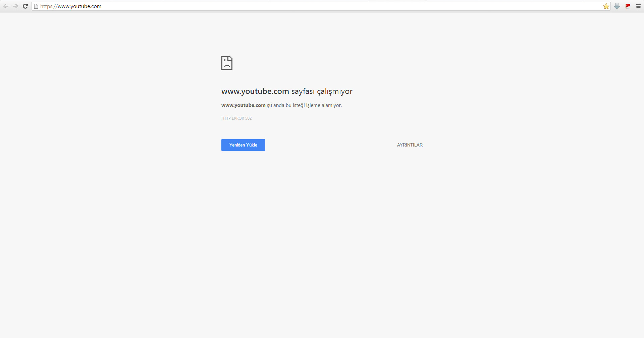Viewport: 644px width, 338px height.
Task: Click the sad page error icon
Action: pyautogui.click(x=227, y=63)
